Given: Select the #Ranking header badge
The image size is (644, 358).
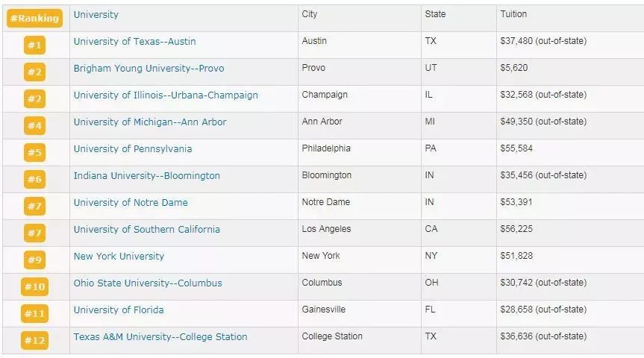Looking at the screenshot, I should (34, 18).
